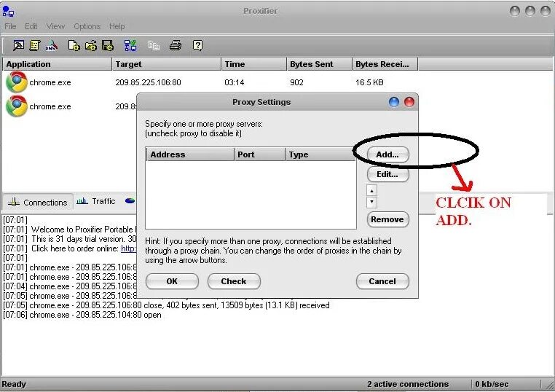Select second chrome.exe Chrome icon row
This screenshot has height=392, width=555.
pyautogui.click(x=16, y=106)
